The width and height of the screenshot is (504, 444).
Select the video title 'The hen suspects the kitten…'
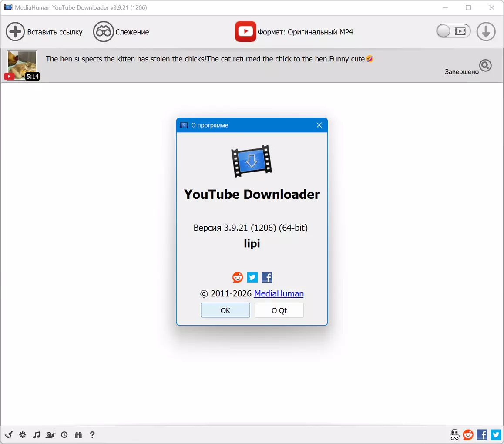point(210,59)
